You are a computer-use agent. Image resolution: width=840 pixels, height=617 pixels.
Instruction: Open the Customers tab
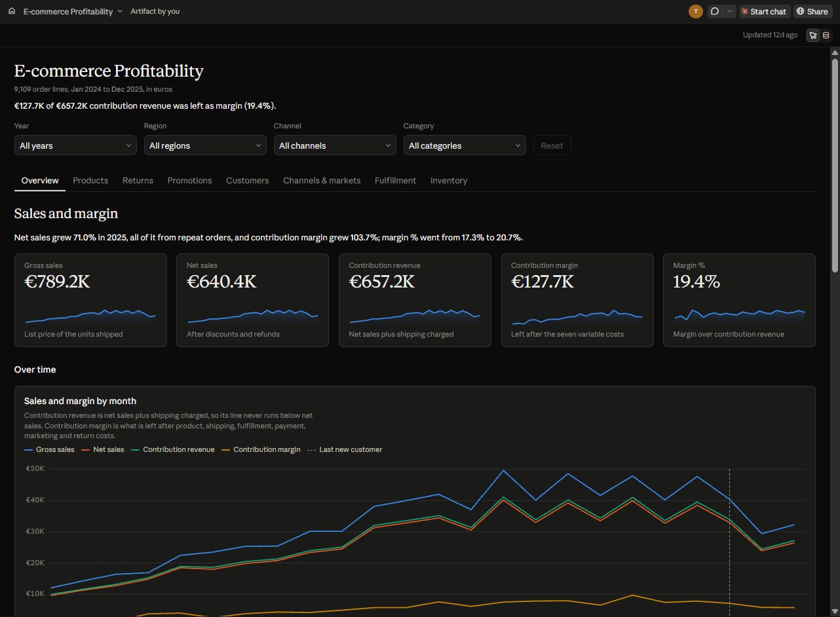(x=248, y=180)
